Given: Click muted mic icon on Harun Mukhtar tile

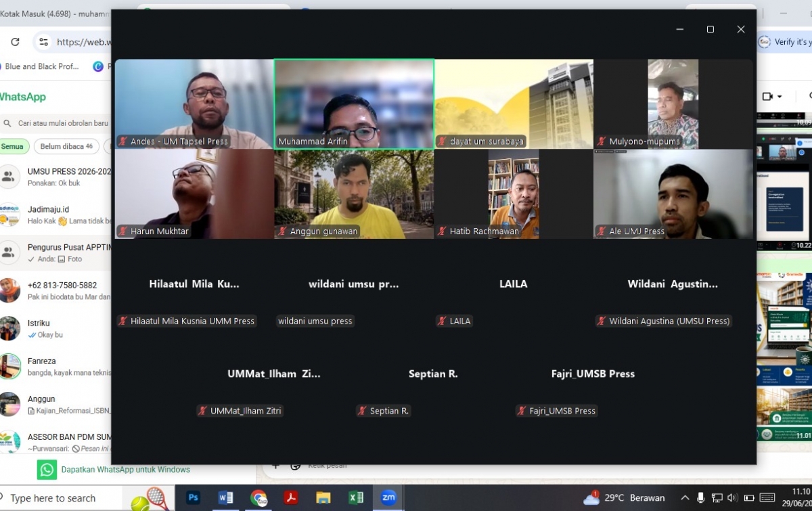Looking at the screenshot, I should click(122, 231).
